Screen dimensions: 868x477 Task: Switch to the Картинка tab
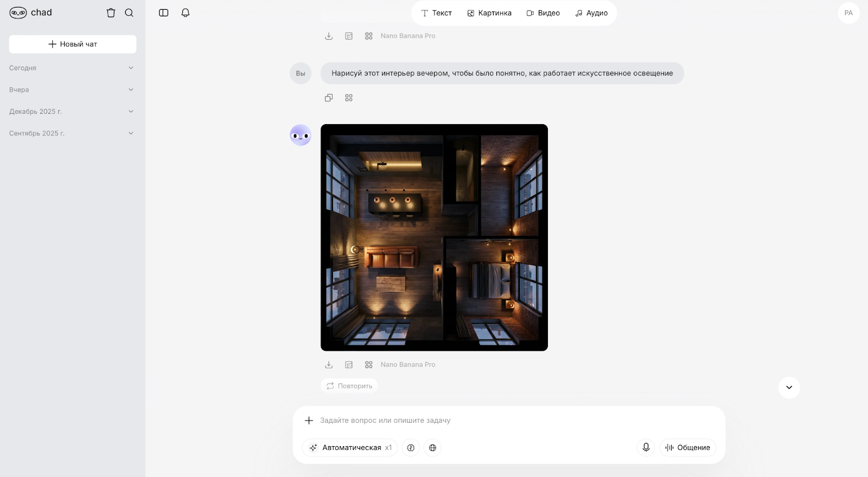489,13
